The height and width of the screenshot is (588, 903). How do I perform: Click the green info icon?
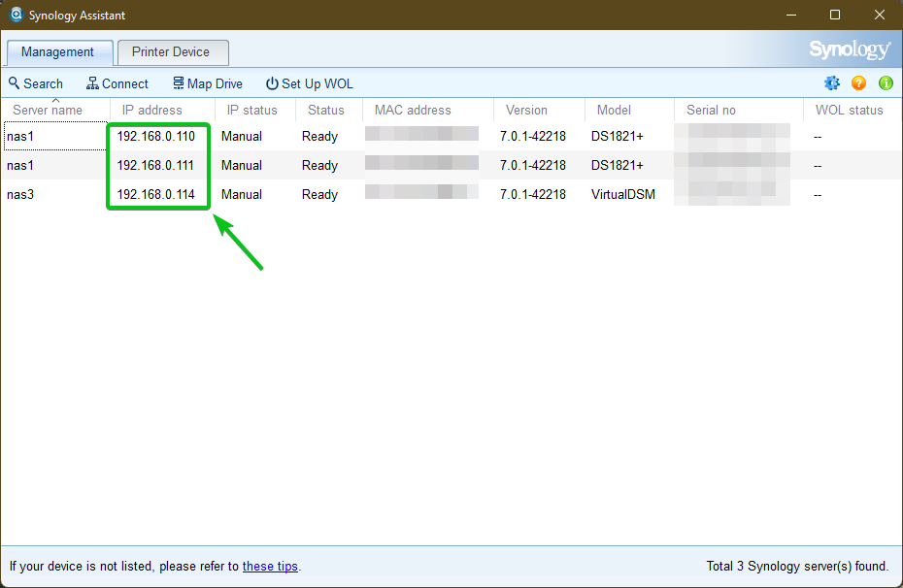[x=886, y=83]
